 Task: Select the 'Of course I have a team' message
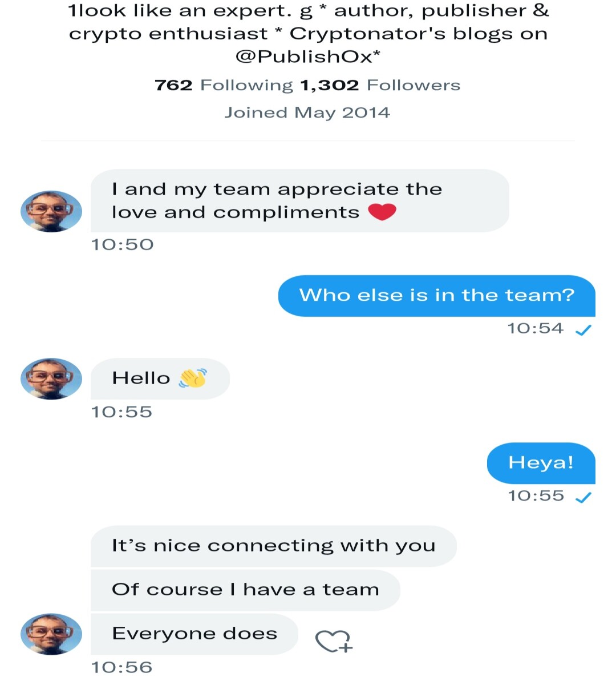[245, 590]
